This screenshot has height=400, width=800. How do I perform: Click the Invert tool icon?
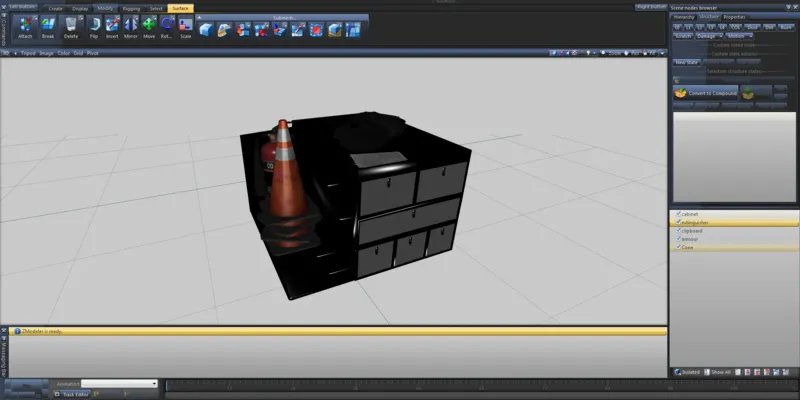coord(112,25)
